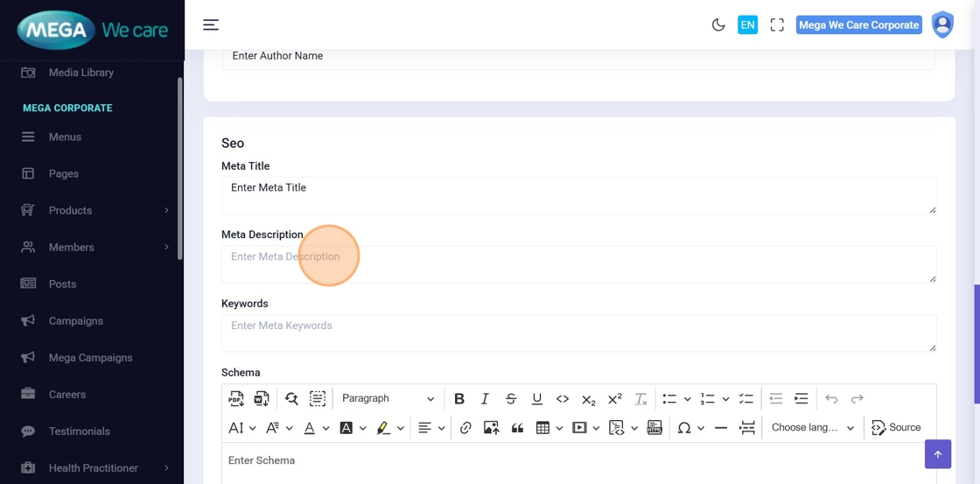
Task: Go to Media Library in the sidebar
Action: tap(80, 73)
